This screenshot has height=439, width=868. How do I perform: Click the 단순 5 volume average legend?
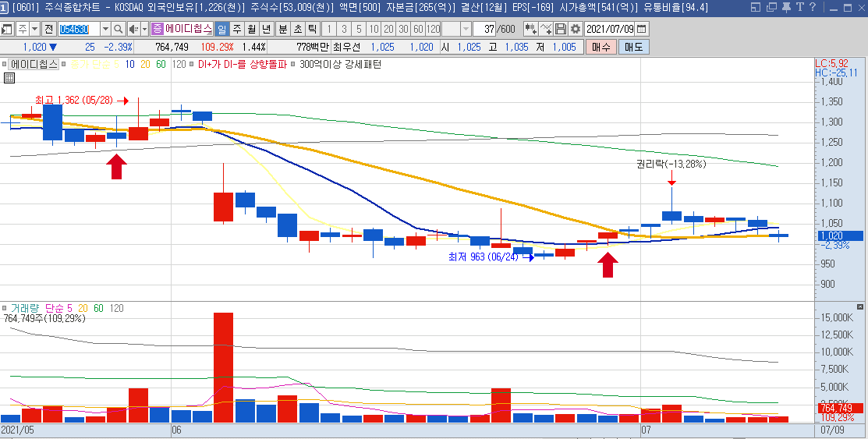coord(58,308)
